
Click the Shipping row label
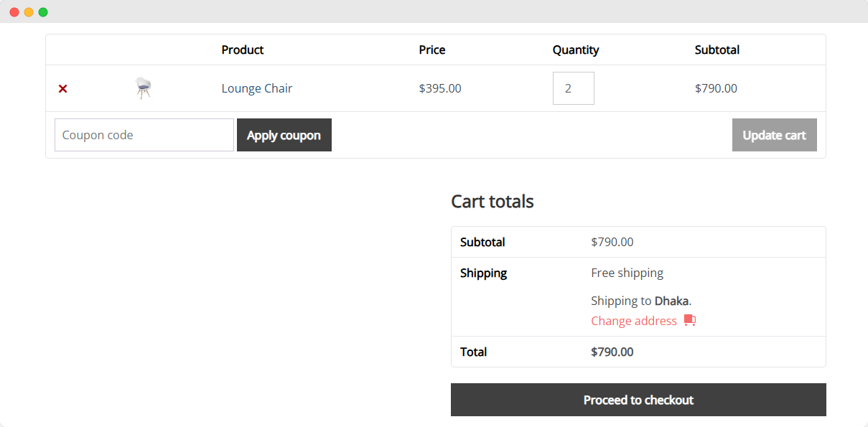pos(484,273)
